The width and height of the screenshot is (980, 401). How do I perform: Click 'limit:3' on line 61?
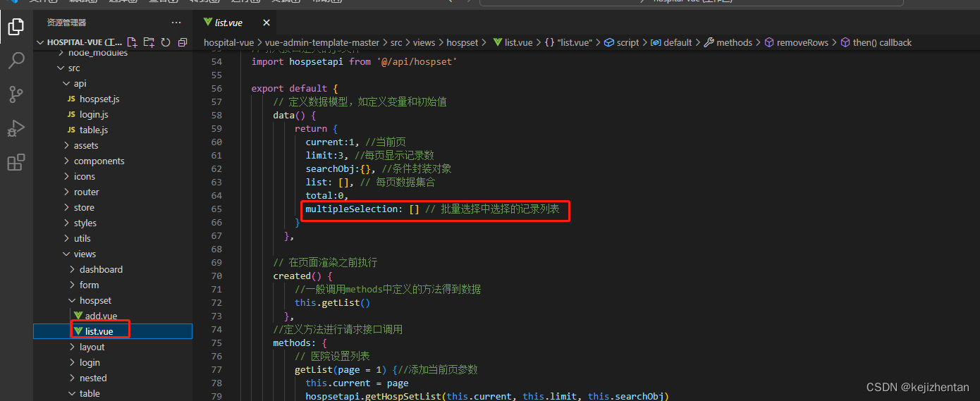click(324, 156)
